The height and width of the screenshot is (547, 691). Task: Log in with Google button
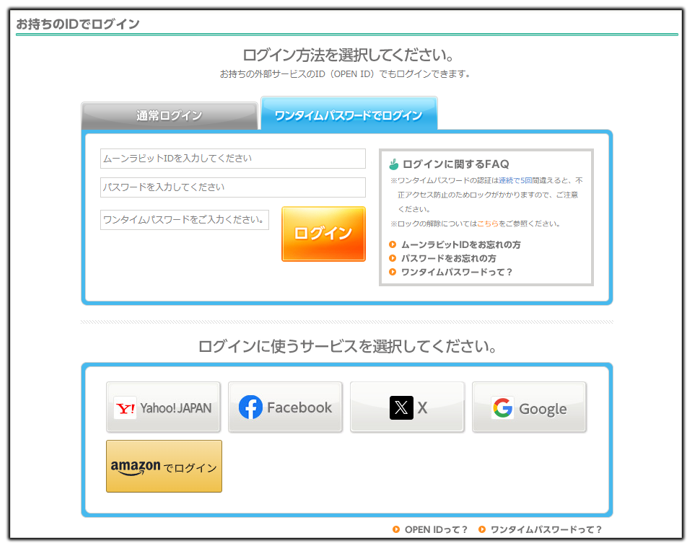pyautogui.click(x=529, y=407)
